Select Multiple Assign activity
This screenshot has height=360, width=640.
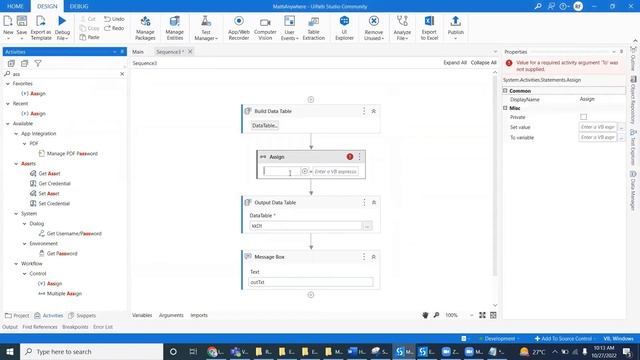(x=60, y=293)
